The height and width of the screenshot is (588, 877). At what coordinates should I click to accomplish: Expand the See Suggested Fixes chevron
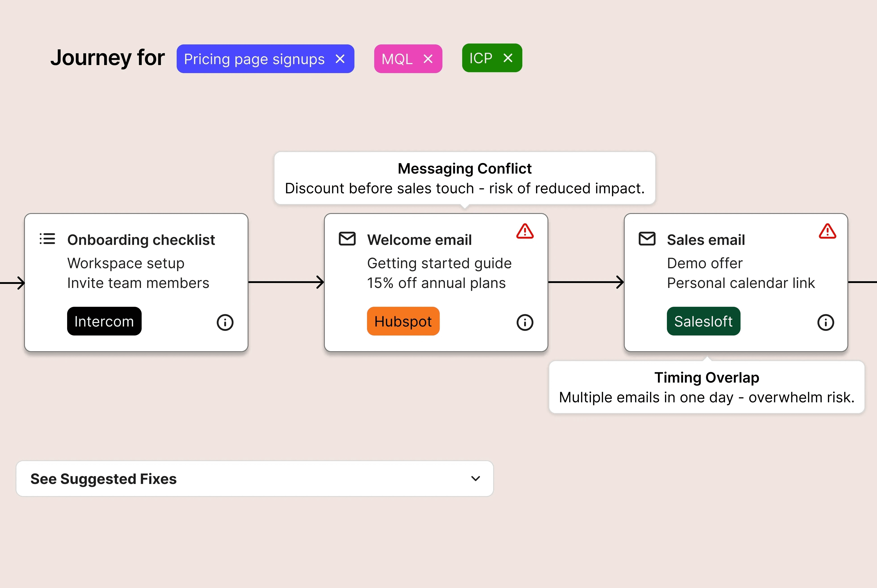475,479
